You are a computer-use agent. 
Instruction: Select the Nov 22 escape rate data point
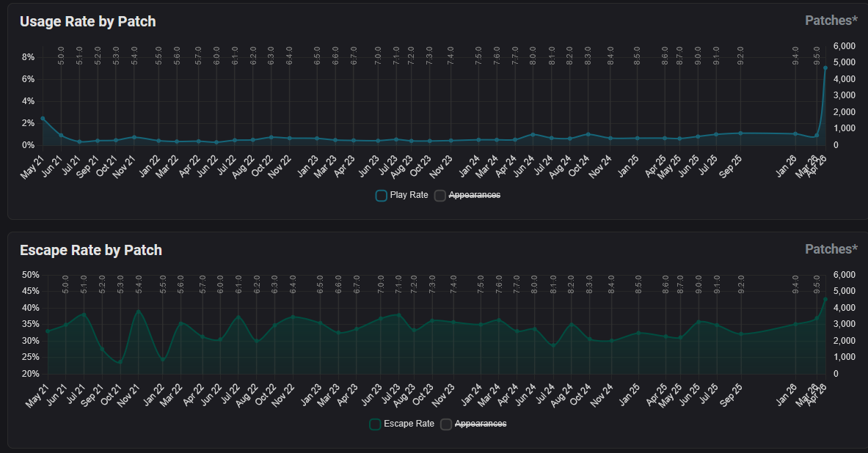coord(293,317)
